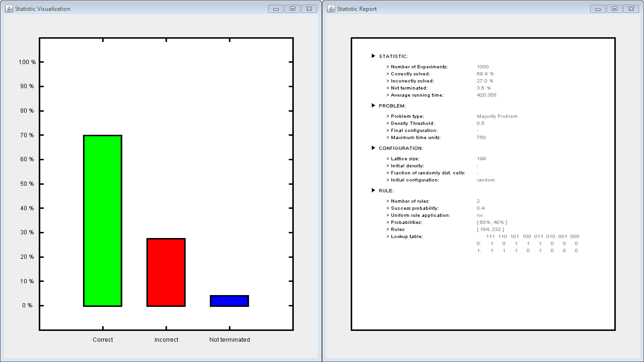Click the triangle beside PROBLEM section
The image size is (644, 362).
373,106
